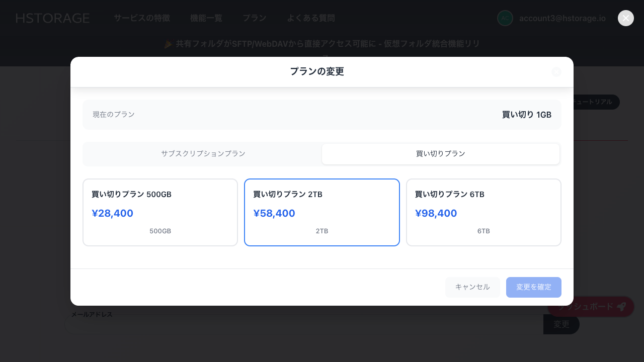Click the ¥58,400 price text
The width and height of the screenshot is (644, 362).
point(274,213)
